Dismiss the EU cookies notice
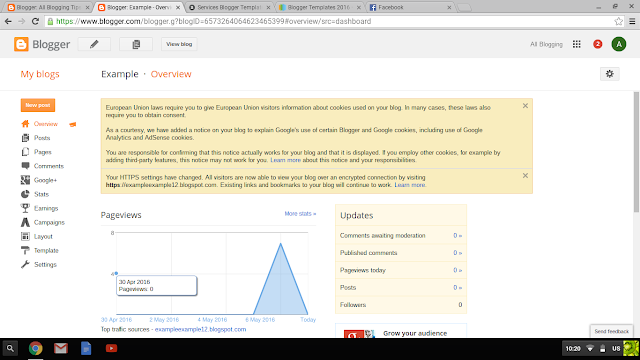640x360 pixels. [525, 106]
